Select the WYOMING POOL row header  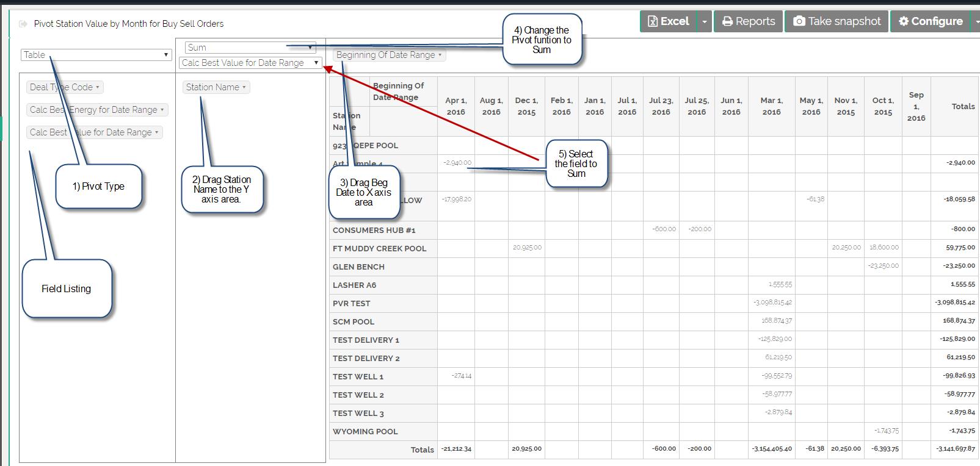coord(365,431)
